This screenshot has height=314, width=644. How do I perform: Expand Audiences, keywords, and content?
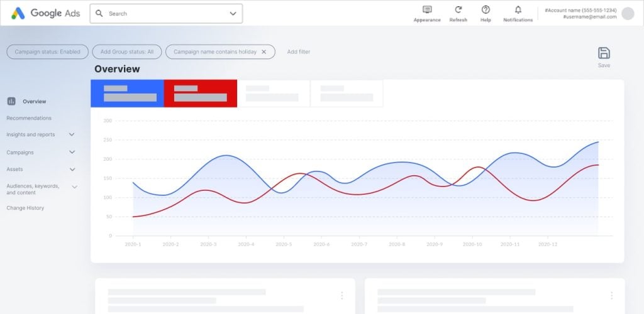coord(75,187)
